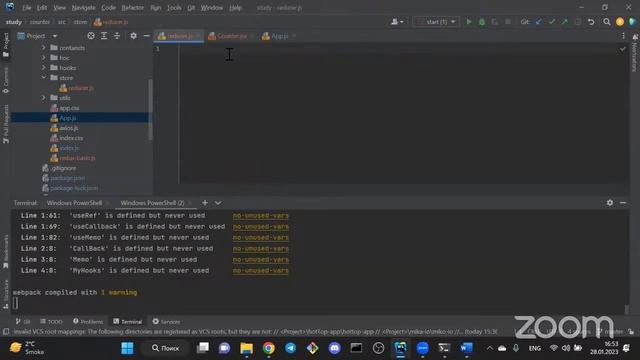Select index.js in the project tree
This screenshot has height=360, width=640.
click(69, 148)
